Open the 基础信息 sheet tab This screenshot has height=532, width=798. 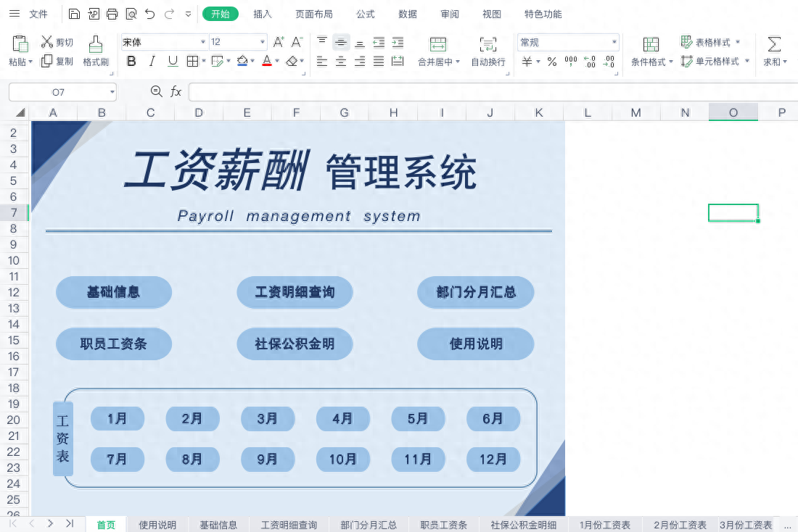[218, 525]
